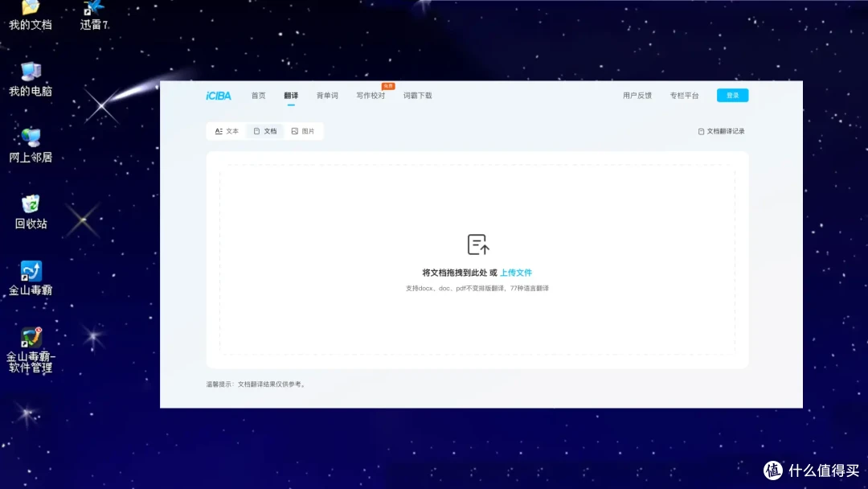Select 回收站 recycle bin icon
The width and height of the screenshot is (868, 489).
click(31, 212)
